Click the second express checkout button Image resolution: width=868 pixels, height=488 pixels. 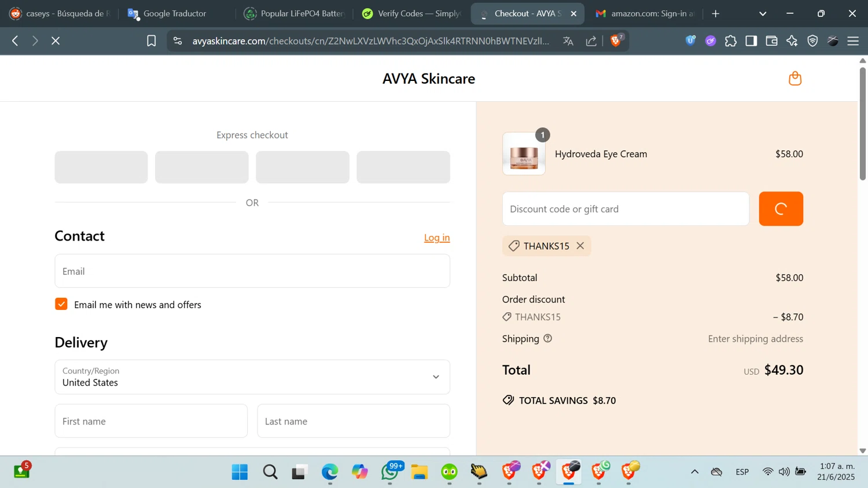(x=202, y=167)
